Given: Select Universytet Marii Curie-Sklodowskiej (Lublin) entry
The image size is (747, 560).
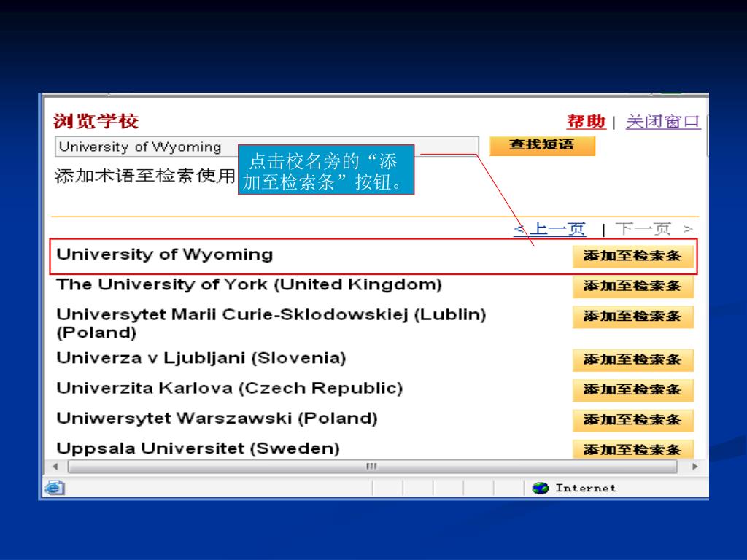Looking at the screenshot, I should [271, 323].
